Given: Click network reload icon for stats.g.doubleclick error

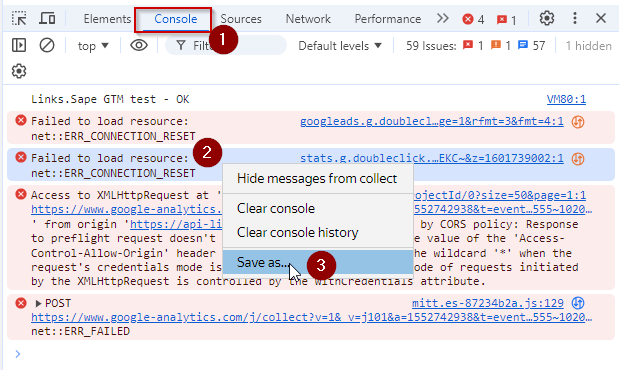Looking at the screenshot, I should [578, 158].
